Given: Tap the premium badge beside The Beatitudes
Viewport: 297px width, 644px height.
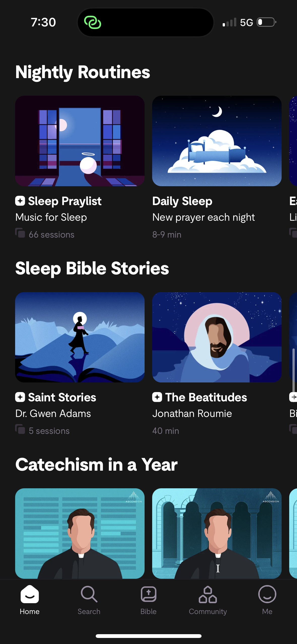Looking at the screenshot, I should pyautogui.click(x=157, y=397).
